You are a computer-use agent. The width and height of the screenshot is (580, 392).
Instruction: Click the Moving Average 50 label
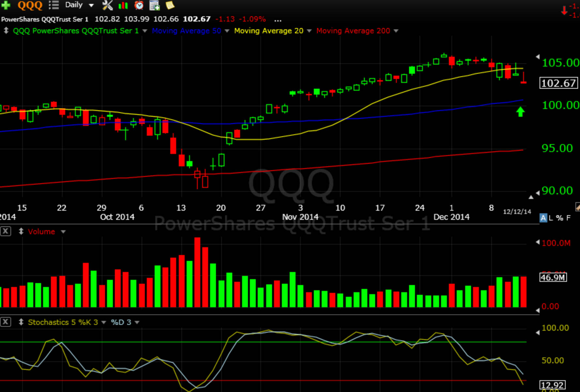pyautogui.click(x=187, y=31)
